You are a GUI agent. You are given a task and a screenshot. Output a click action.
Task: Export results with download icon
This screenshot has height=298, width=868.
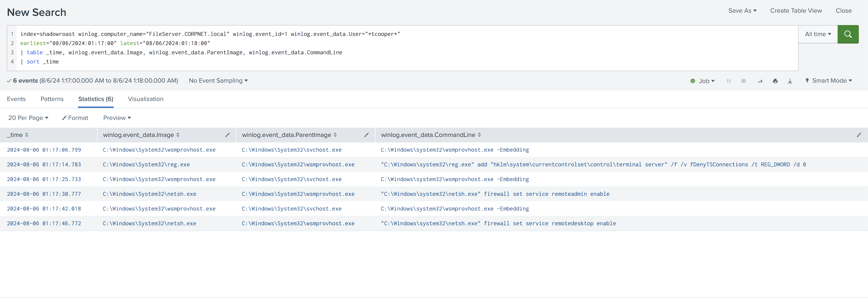pos(790,81)
